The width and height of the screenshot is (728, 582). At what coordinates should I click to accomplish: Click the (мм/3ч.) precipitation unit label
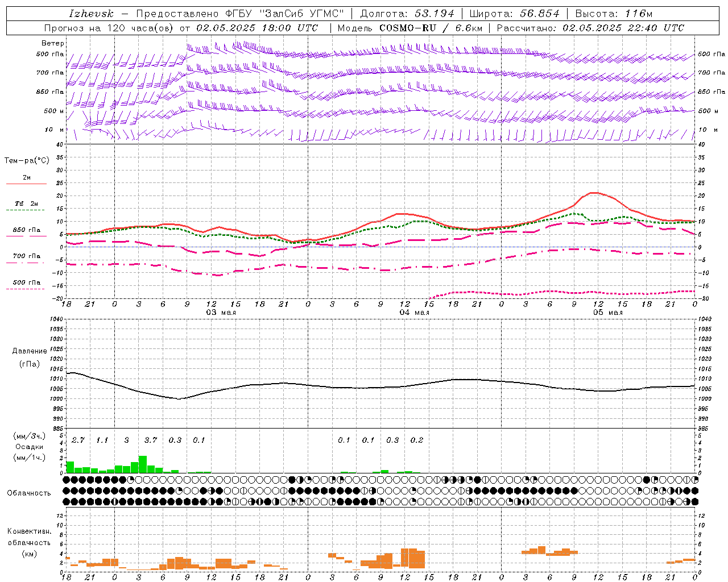pos(29,436)
